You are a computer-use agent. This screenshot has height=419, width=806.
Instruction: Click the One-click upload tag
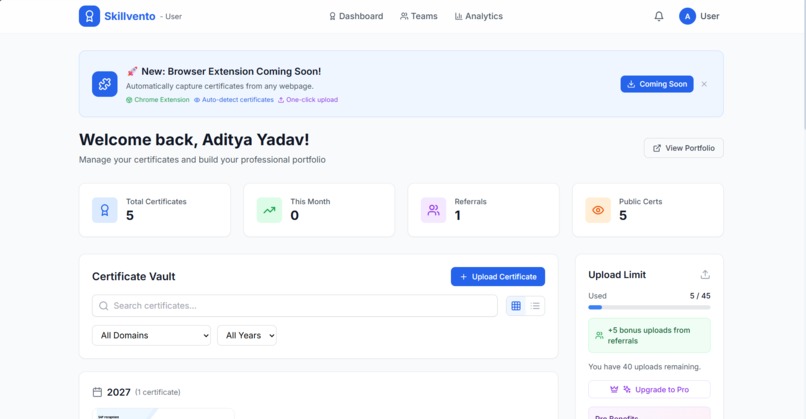(308, 100)
